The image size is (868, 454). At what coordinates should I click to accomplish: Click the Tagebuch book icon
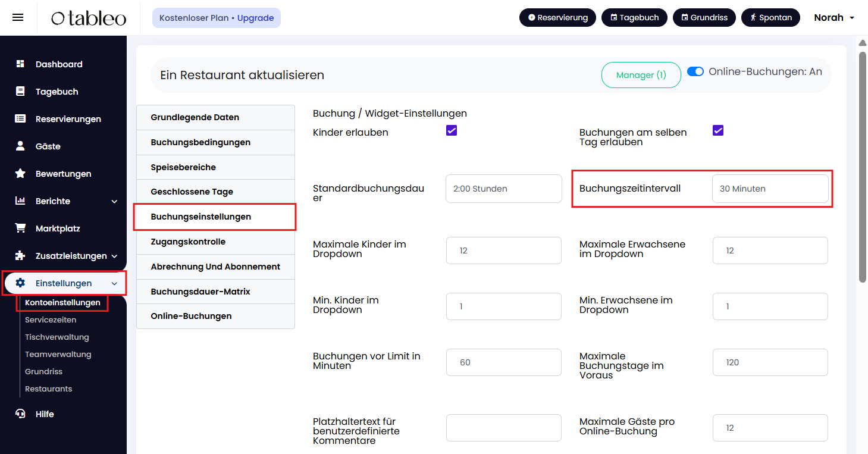(x=20, y=92)
